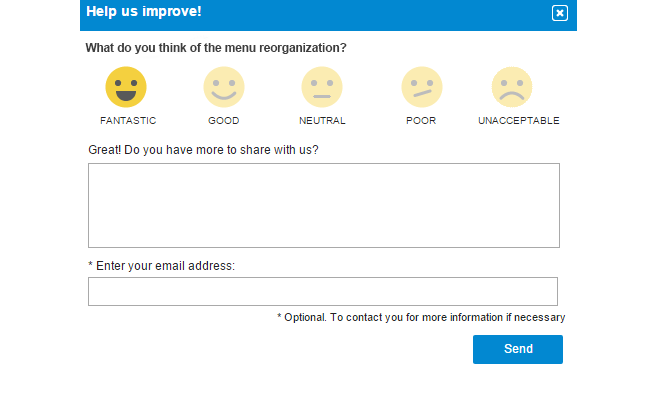
Task: Choose the Good smiley face rating
Action: point(224,87)
